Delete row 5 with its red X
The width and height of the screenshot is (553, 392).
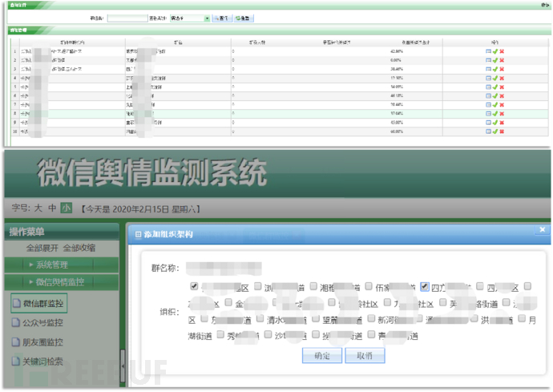502,87
